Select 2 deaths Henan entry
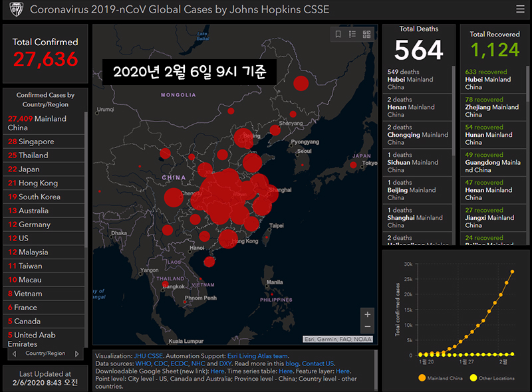Viewport: 532px width, 392px height. click(x=418, y=107)
